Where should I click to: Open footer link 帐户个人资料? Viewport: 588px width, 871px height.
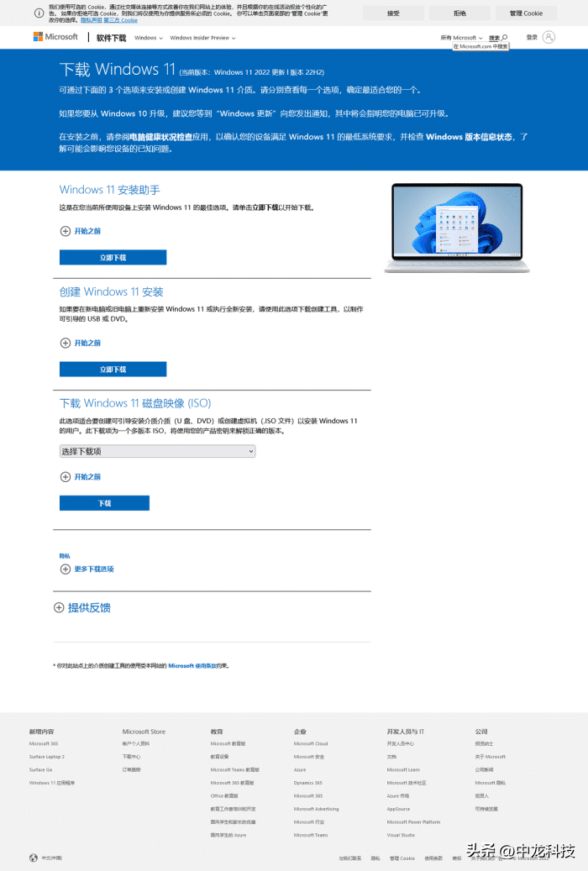(135, 743)
